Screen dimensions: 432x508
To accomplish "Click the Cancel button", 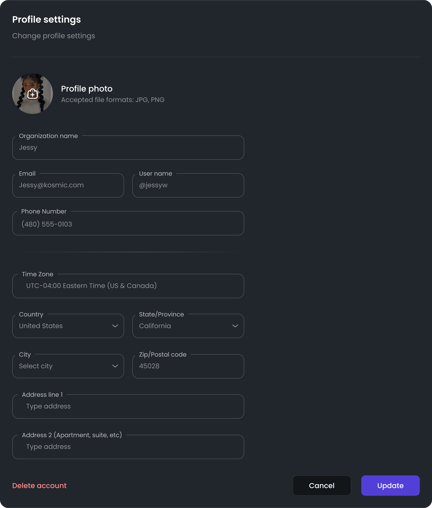I will [x=322, y=485].
